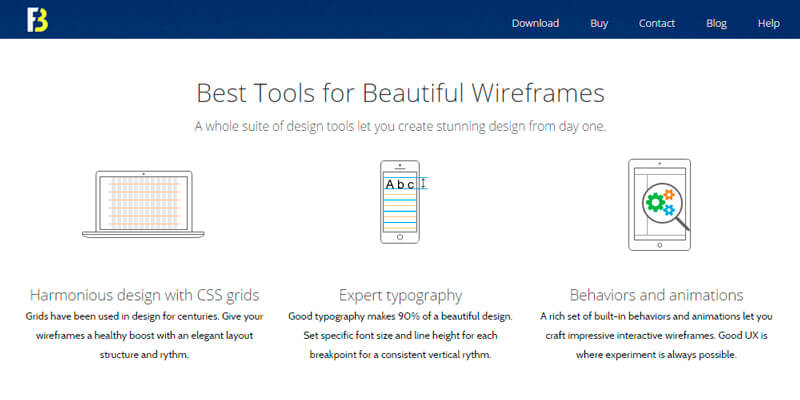Open the Download page

click(x=535, y=23)
